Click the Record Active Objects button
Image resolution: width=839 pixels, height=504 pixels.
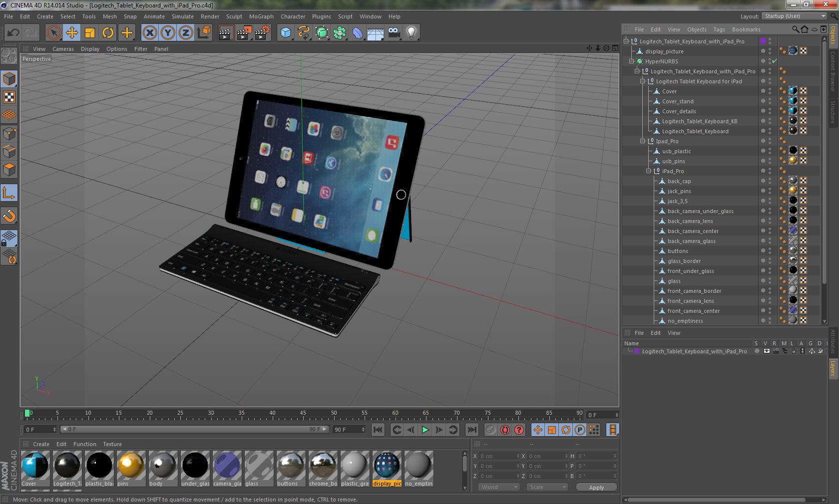coord(491,430)
